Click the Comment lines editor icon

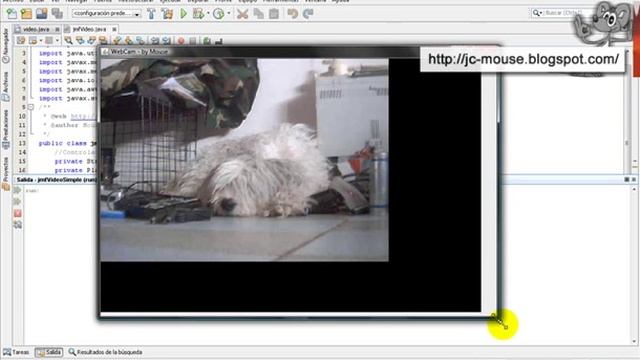click(x=207, y=40)
